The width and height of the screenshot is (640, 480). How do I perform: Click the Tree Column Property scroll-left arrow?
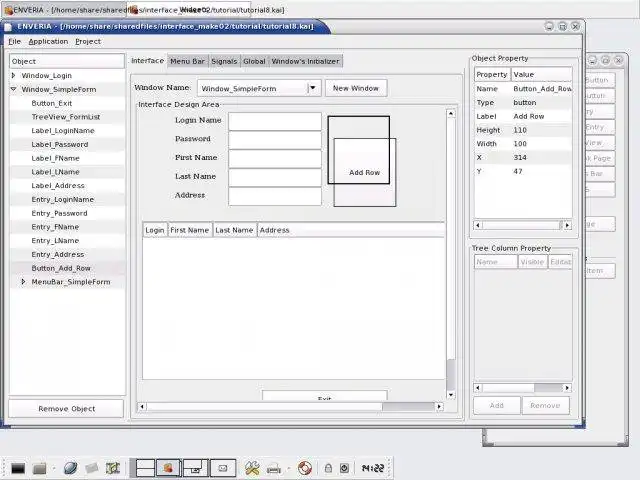pos(478,388)
